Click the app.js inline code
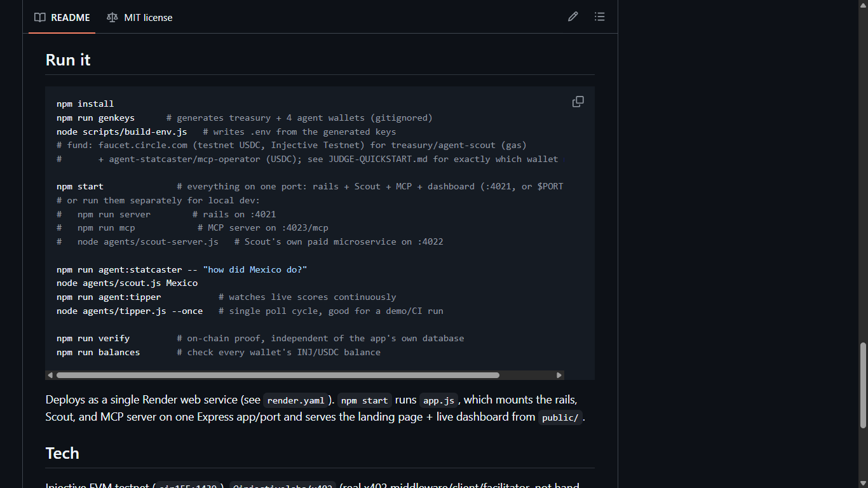The image size is (868, 488). (439, 400)
